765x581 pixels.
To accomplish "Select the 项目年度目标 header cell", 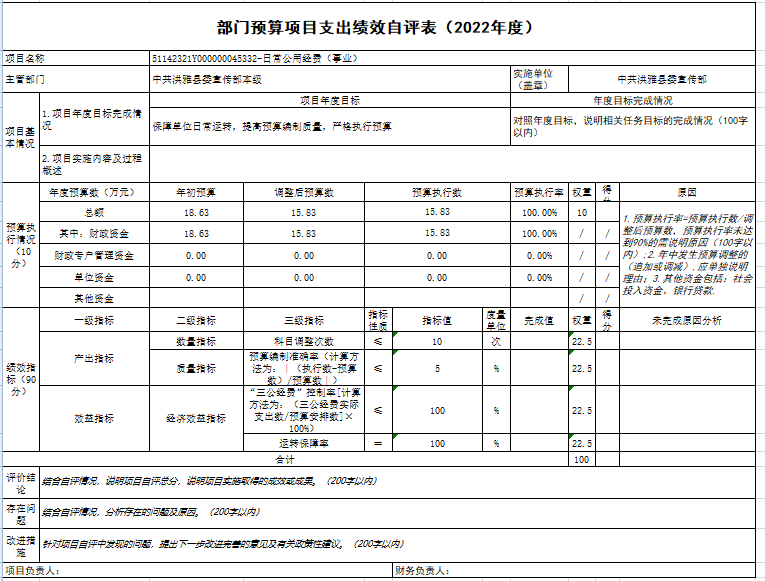I will [x=330, y=100].
